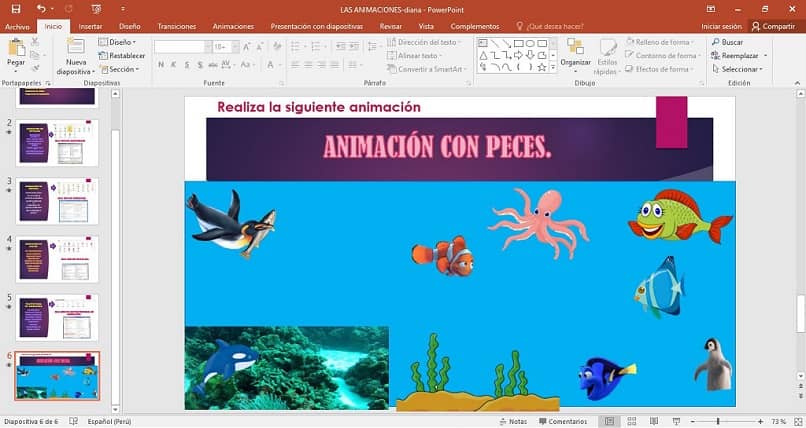Screen dimensions: 806x428
Task: Open the Complementos tab
Action: click(x=474, y=26)
